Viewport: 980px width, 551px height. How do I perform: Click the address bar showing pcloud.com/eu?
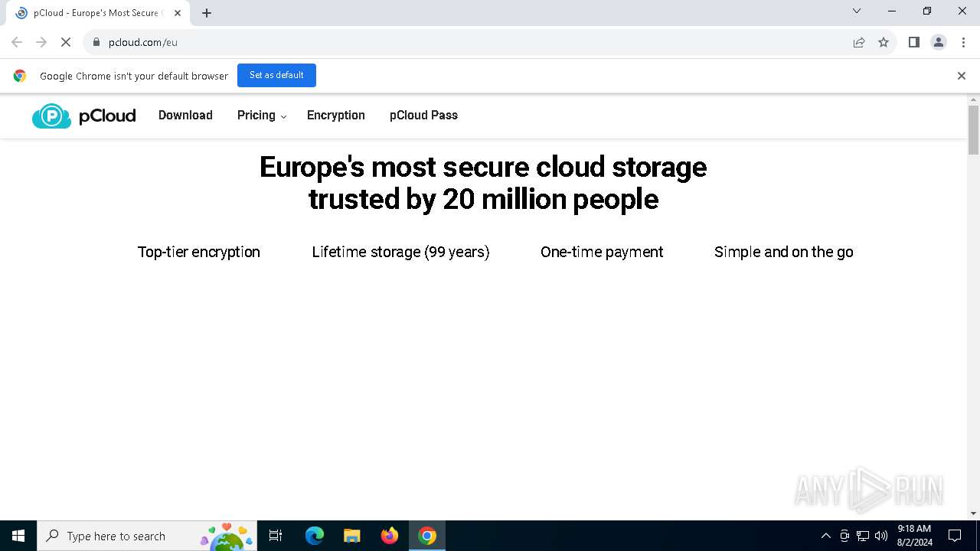tap(459, 42)
